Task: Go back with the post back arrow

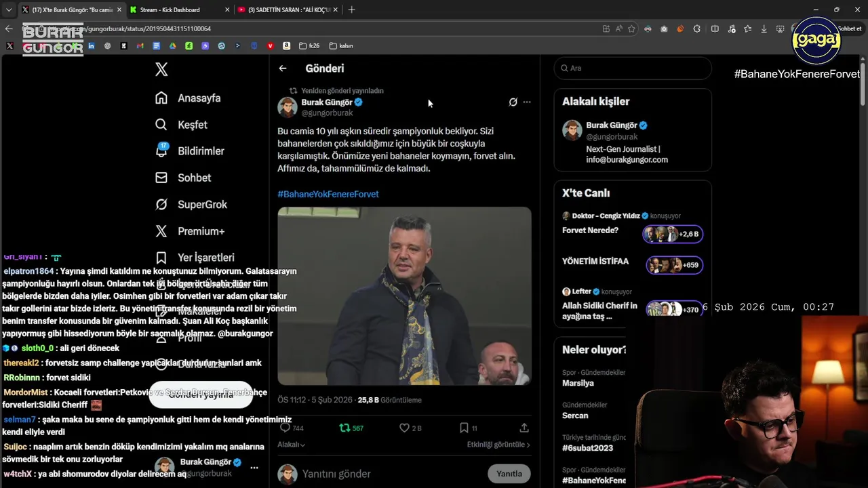Action: (283, 68)
